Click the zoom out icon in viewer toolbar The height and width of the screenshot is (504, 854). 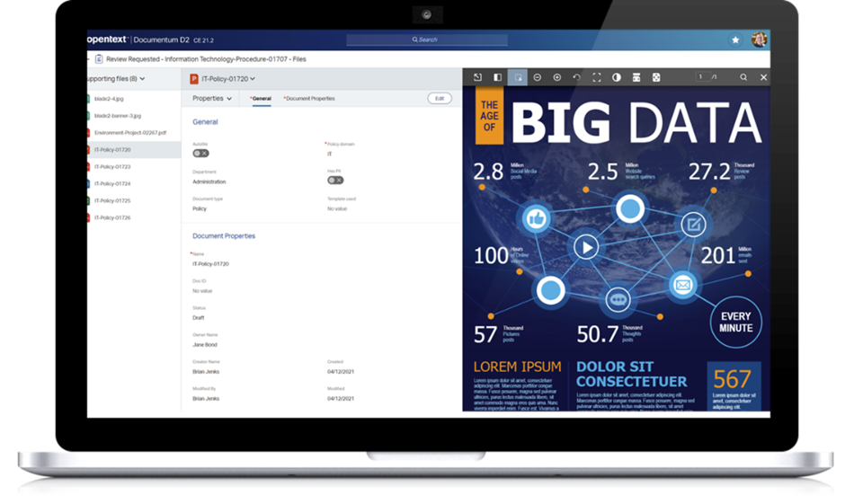537,77
